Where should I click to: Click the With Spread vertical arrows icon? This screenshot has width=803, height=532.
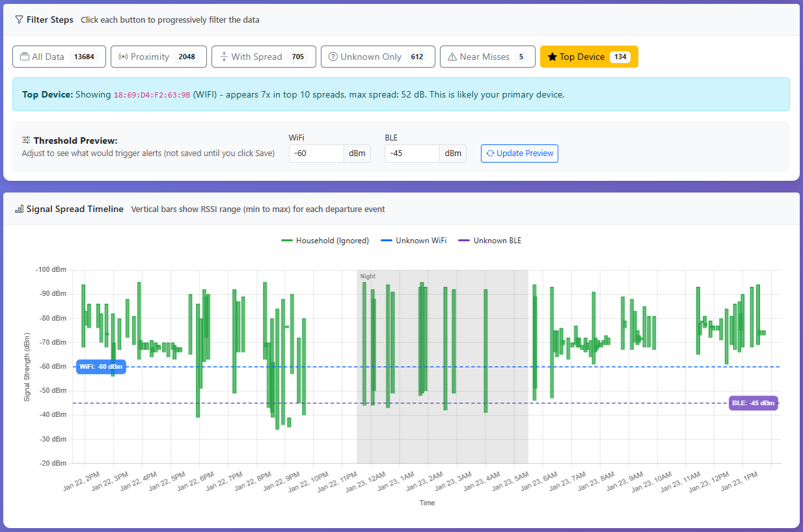223,57
